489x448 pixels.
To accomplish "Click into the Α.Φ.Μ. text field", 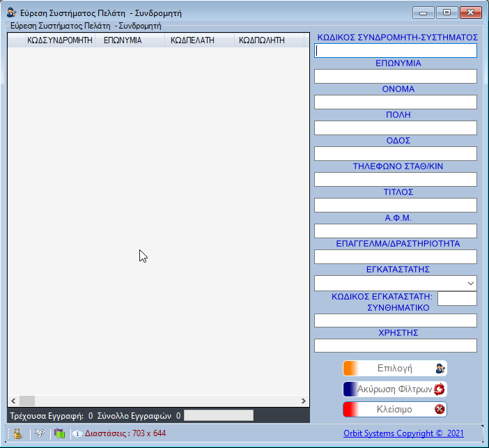I will pos(396,231).
